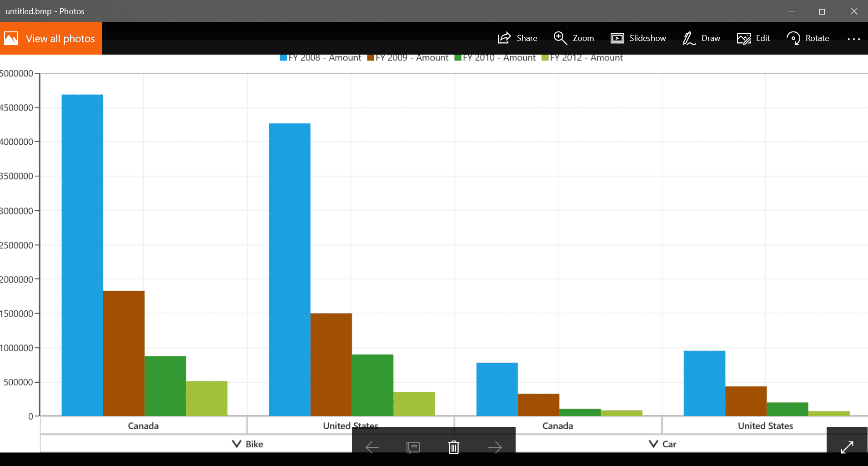
Task: Go to next photo arrow
Action: (495, 447)
